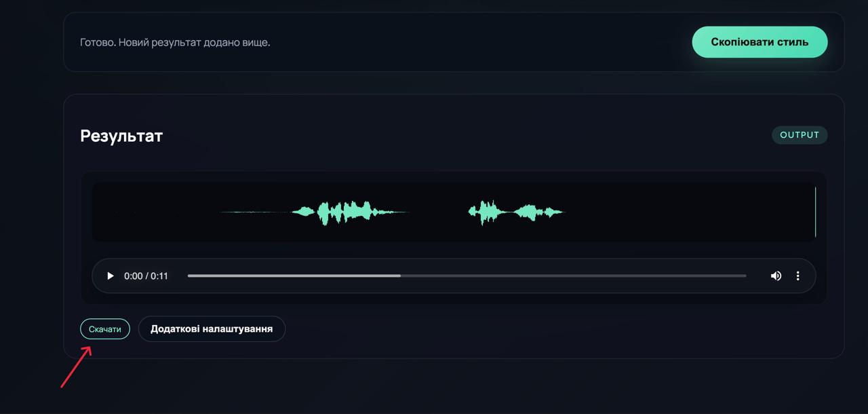
Task: Click the Результат heading
Action: coord(121,136)
